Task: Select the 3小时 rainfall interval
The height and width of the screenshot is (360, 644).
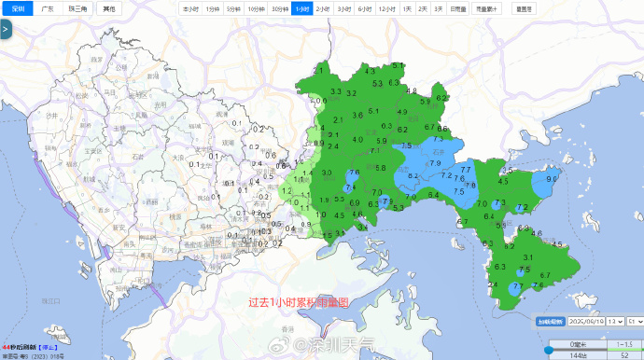Action: pyautogui.click(x=343, y=8)
